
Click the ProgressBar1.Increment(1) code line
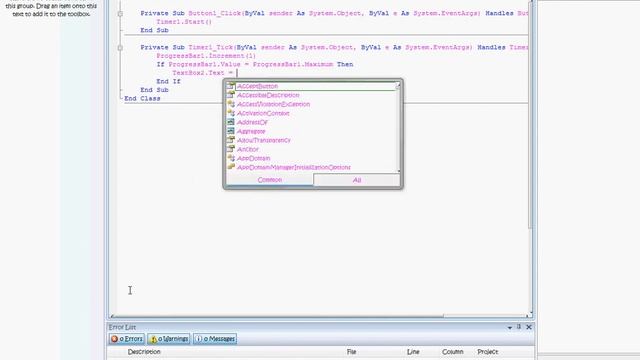(x=206, y=56)
